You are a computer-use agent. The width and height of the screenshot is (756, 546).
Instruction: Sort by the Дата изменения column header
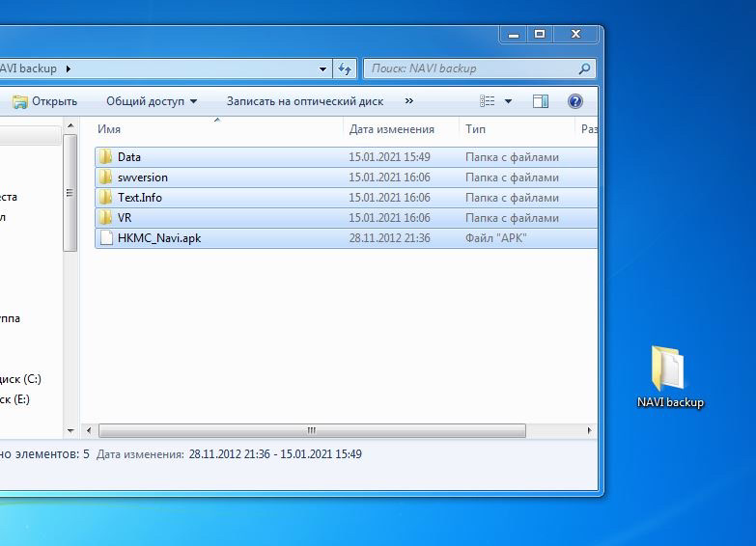pyautogui.click(x=391, y=129)
